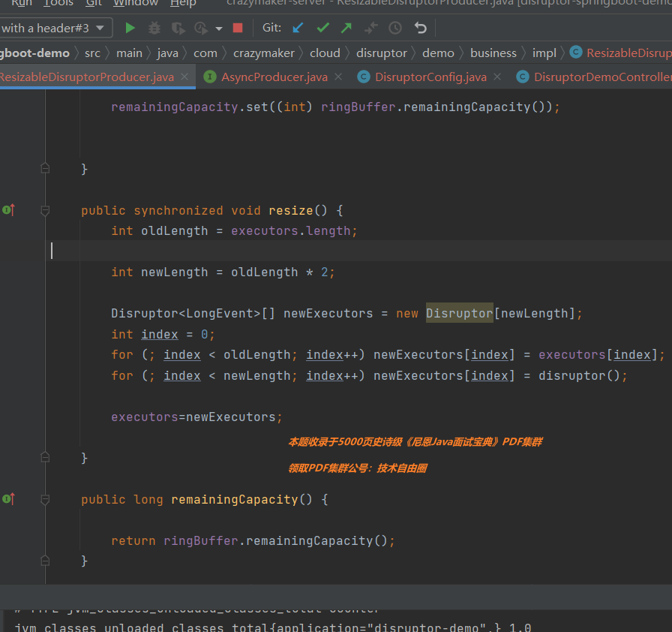Collapse the resize() method fold marker
672x632 pixels.
click(45, 210)
